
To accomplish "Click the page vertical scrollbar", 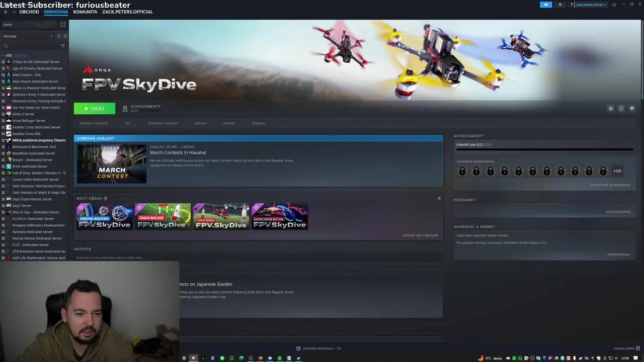I will (642, 60).
